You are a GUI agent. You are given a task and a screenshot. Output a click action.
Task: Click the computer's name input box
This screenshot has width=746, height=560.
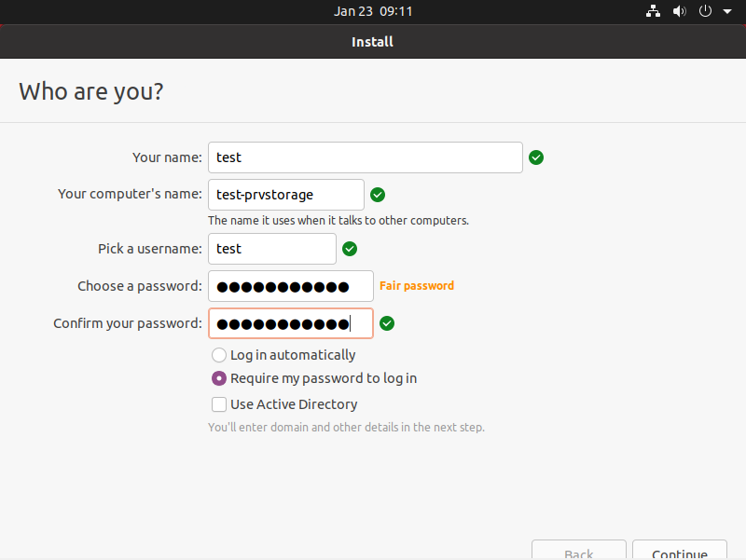tap(285, 195)
